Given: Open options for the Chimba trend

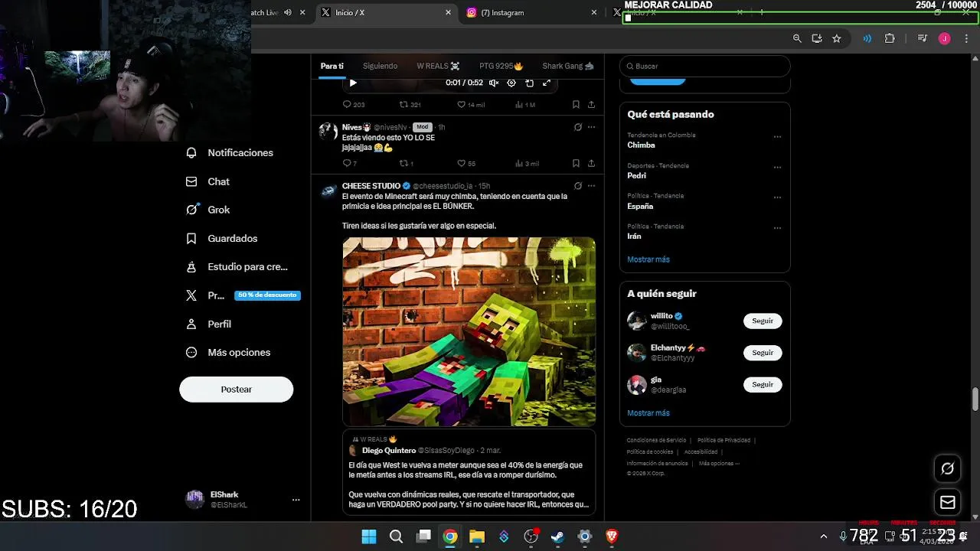Looking at the screenshot, I should 777,137.
